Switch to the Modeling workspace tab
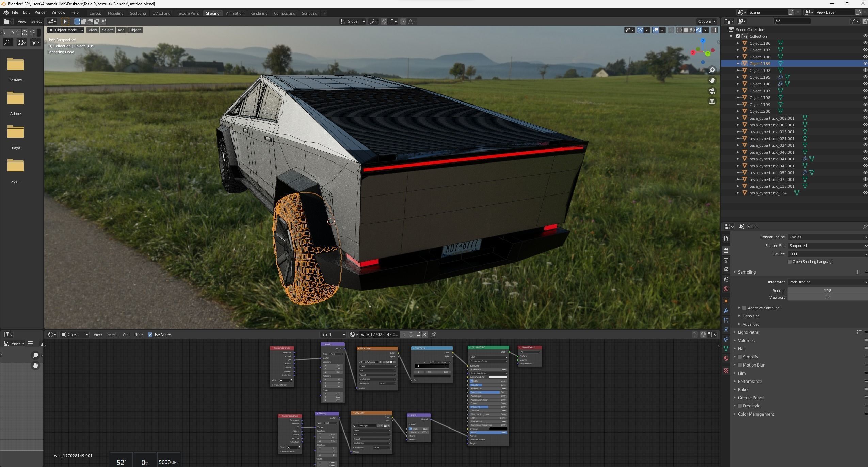Screen dimensions: 868x467 (x=115, y=13)
